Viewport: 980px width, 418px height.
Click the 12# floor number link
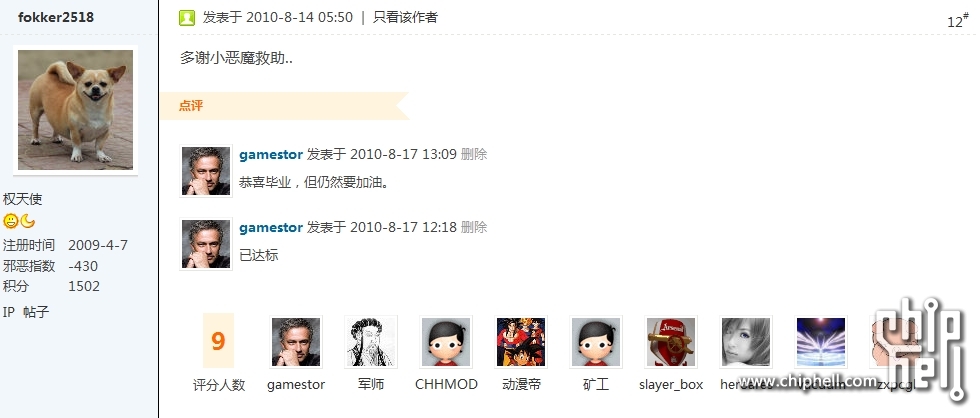coord(958,21)
